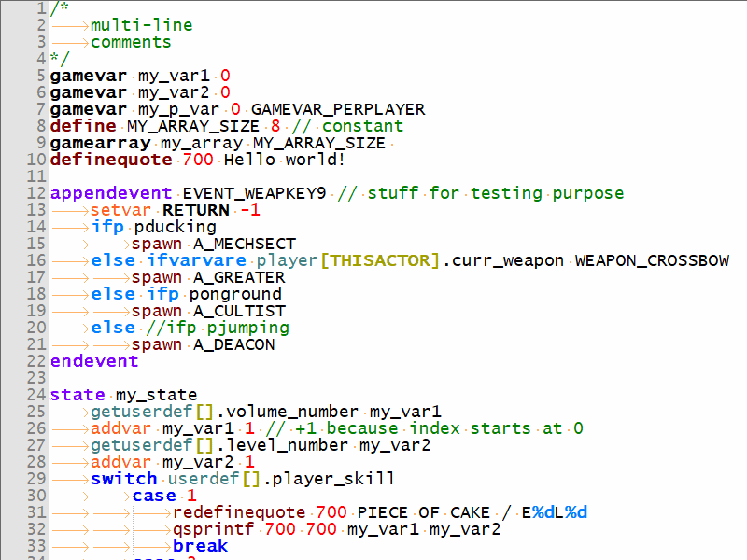Click the number 8 after MY_ARRAY_SIZE
This screenshot has width=747, height=560.
(x=275, y=126)
